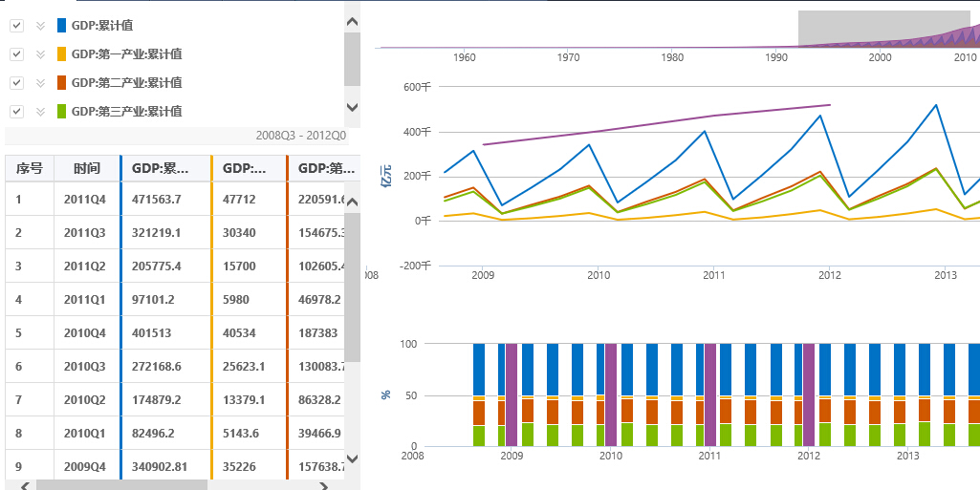Screen dimensions: 980x490
Task: Click the 15700 value cell
Action: [250, 266]
